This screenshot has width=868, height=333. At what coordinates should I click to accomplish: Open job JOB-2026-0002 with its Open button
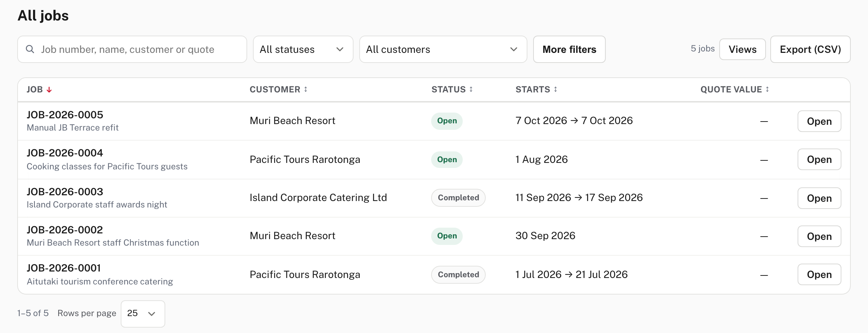(819, 236)
